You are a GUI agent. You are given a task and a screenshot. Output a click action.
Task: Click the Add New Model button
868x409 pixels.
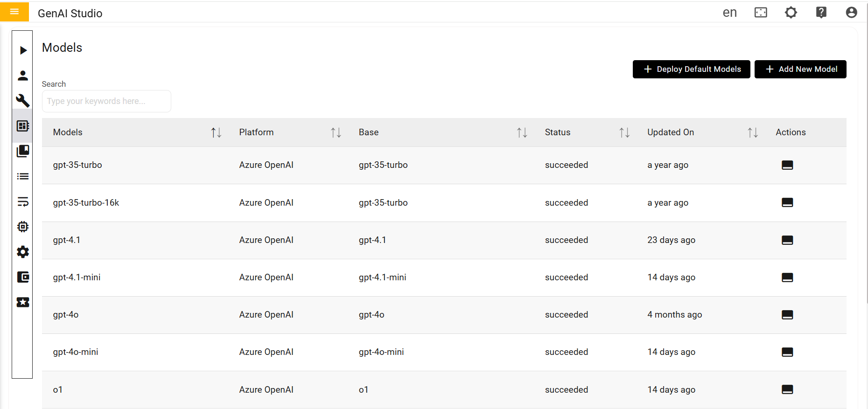(800, 69)
